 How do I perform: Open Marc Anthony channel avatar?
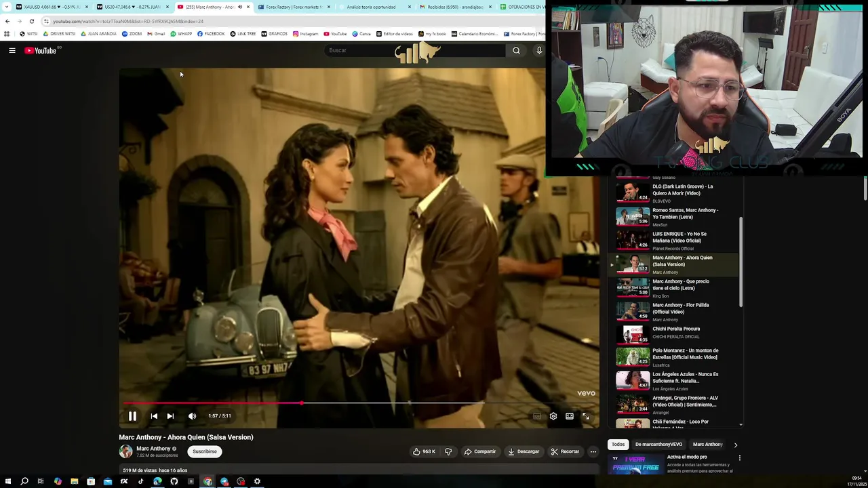125,451
